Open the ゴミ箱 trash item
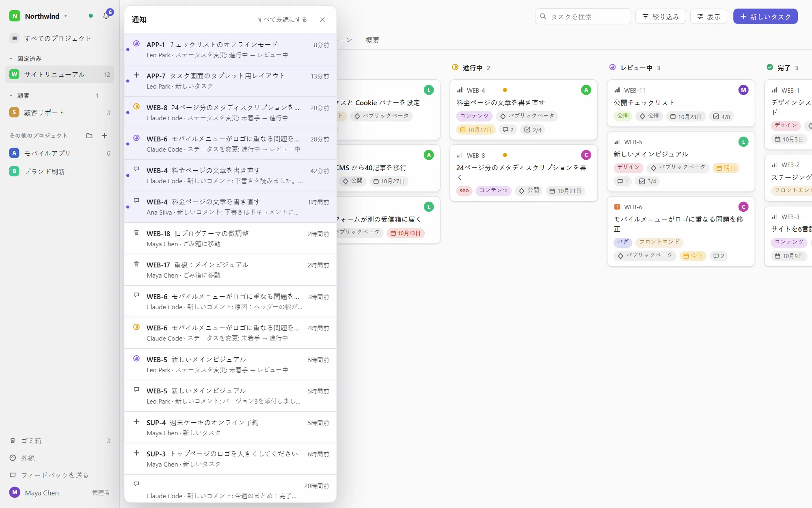Image resolution: width=812 pixels, height=508 pixels. click(60, 441)
